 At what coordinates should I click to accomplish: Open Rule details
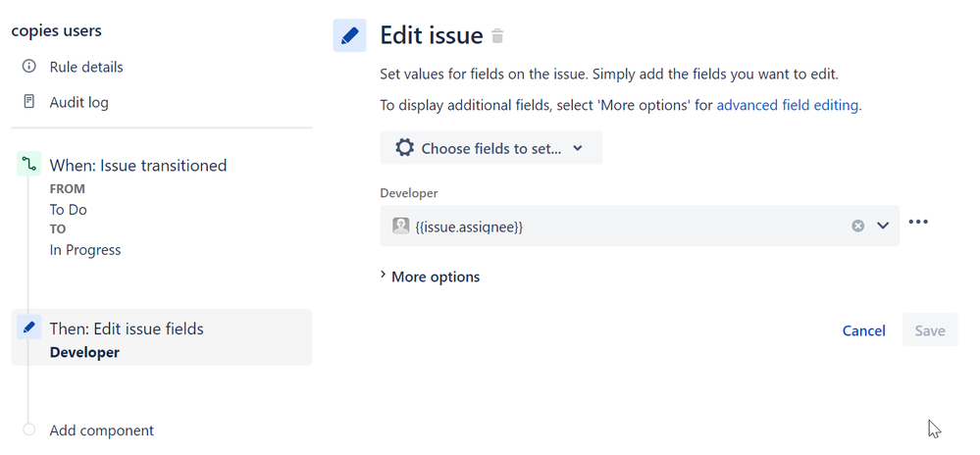[x=86, y=67]
